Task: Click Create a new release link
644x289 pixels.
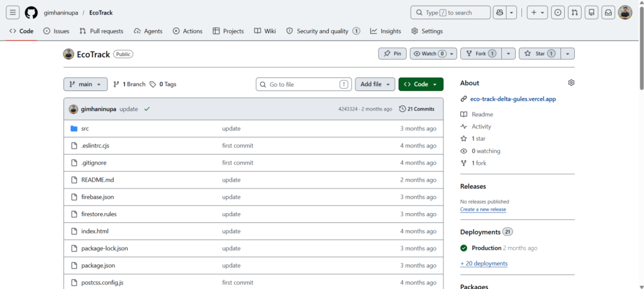Action: click(483, 209)
